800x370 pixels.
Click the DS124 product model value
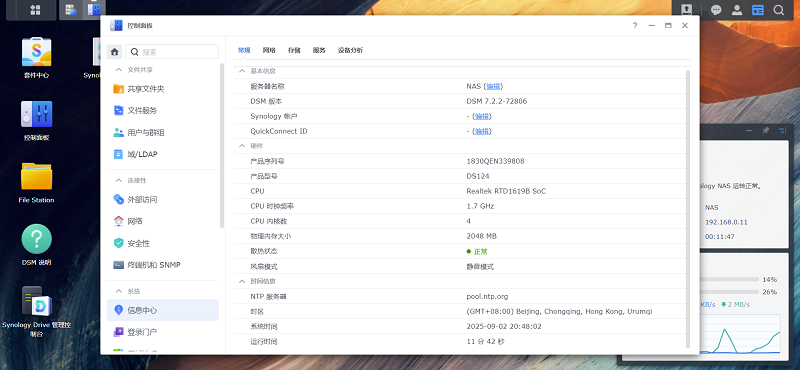[478, 176]
